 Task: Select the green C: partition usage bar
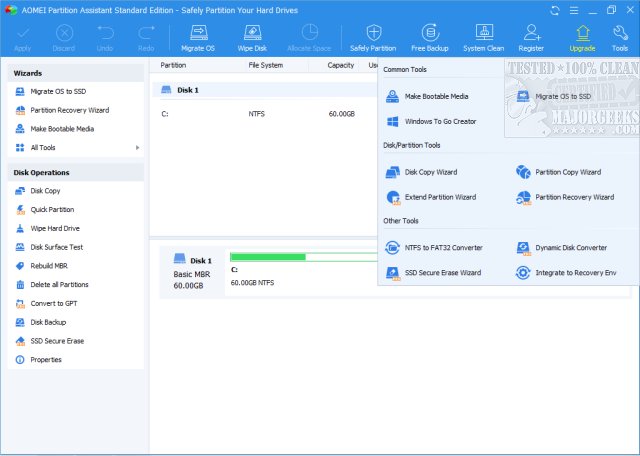coord(267,258)
